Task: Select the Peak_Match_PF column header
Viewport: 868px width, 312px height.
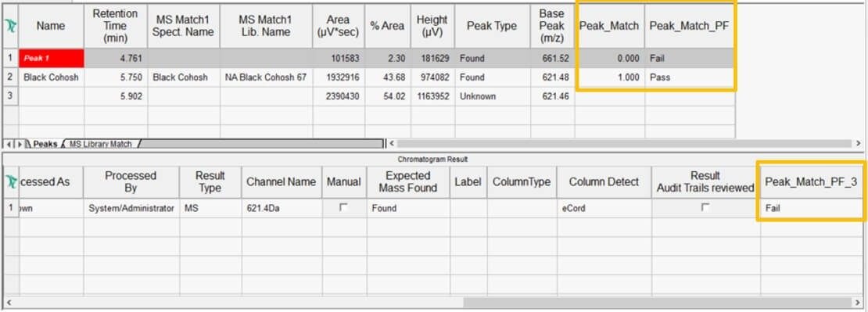Action: pyautogui.click(x=689, y=26)
